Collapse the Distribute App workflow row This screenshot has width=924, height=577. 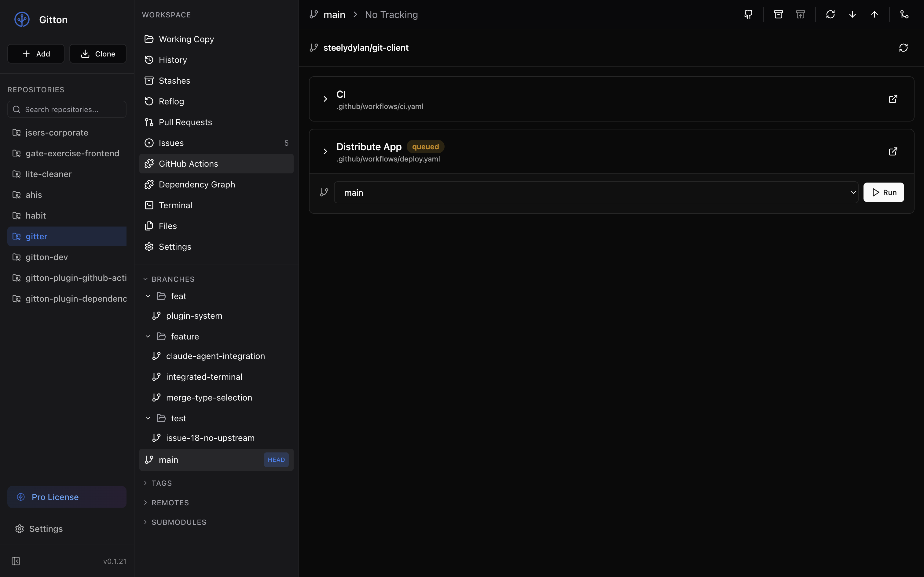pyautogui.click(x=325, y=151)
